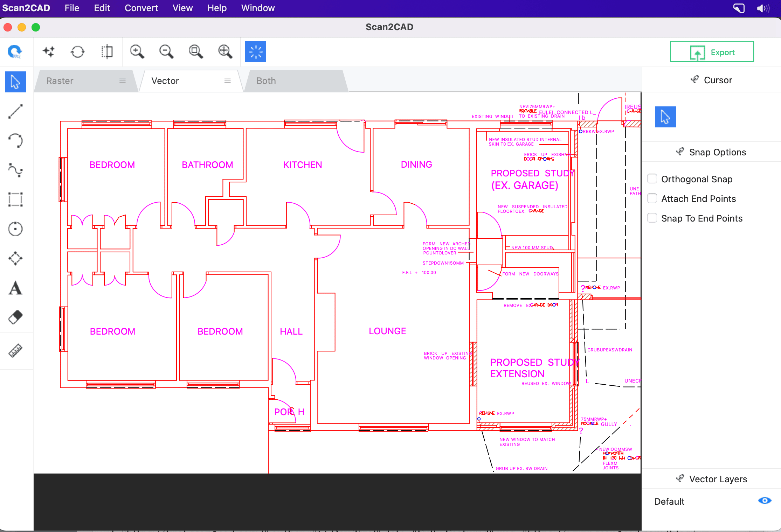Switch to the Both view tab
781x532 pixels.
266,80
